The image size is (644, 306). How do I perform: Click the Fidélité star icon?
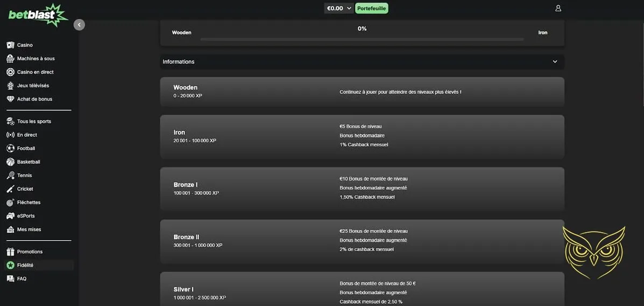pos(10,265)
